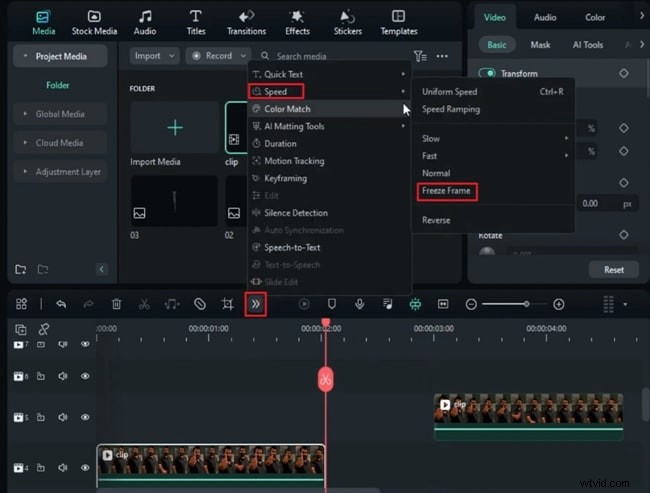
Task: Choose Normal speed option
Action: (x=436, y=173)
